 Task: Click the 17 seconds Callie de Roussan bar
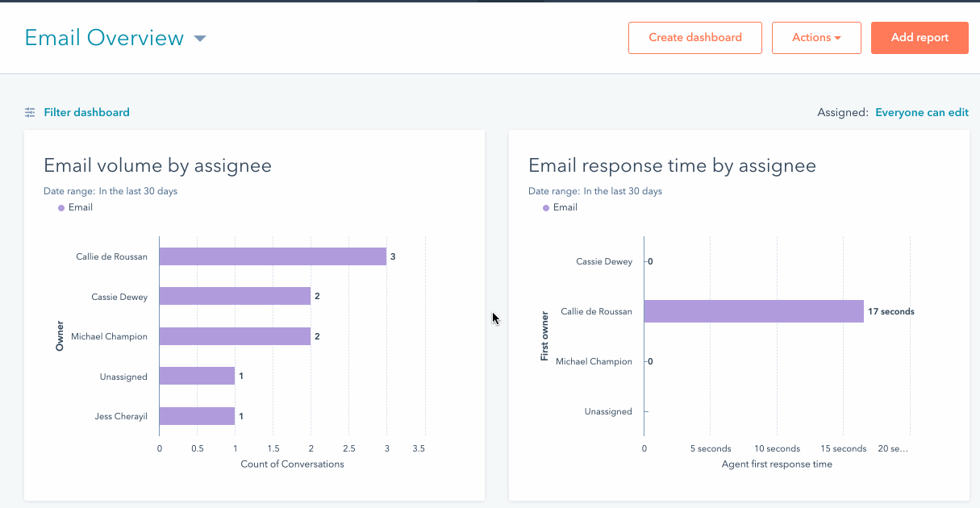(x=753, y=311)
